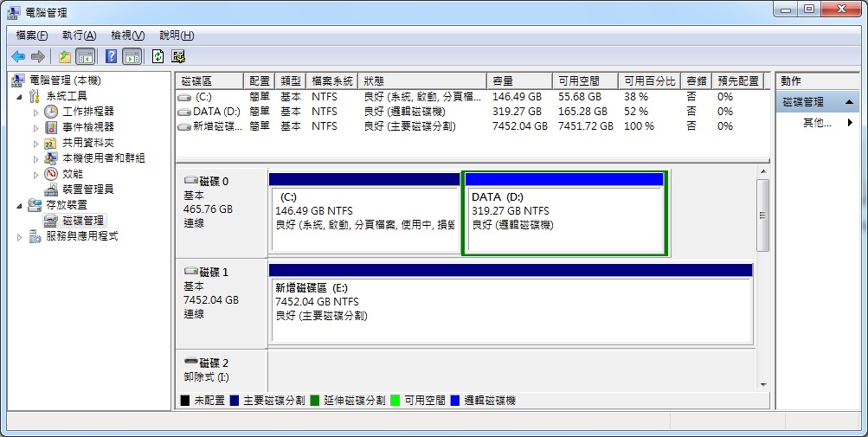Expand the 服務與應用程式 node arrow

(20, 237)
